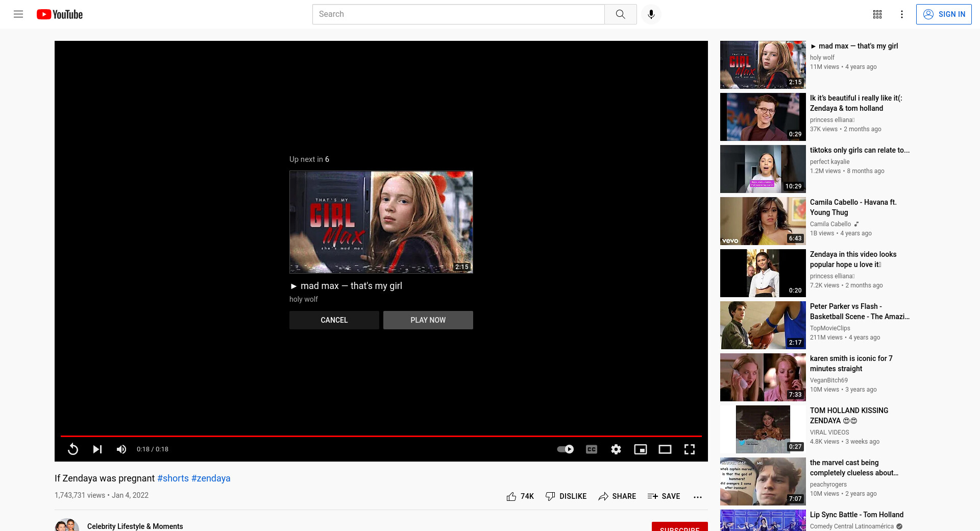This screenshot has width=980, height=531.
Task: Open Zendaya in this video looks popular
Action: 853,259
